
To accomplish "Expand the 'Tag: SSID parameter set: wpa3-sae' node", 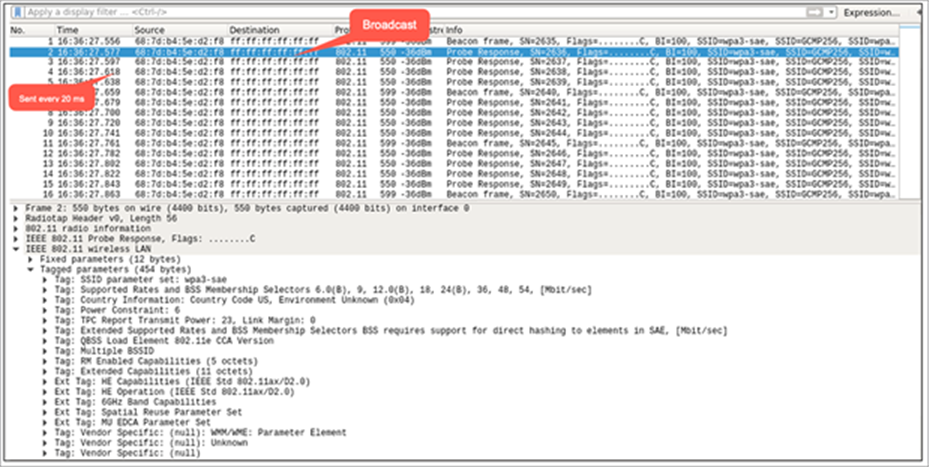I will coord(45,279).
